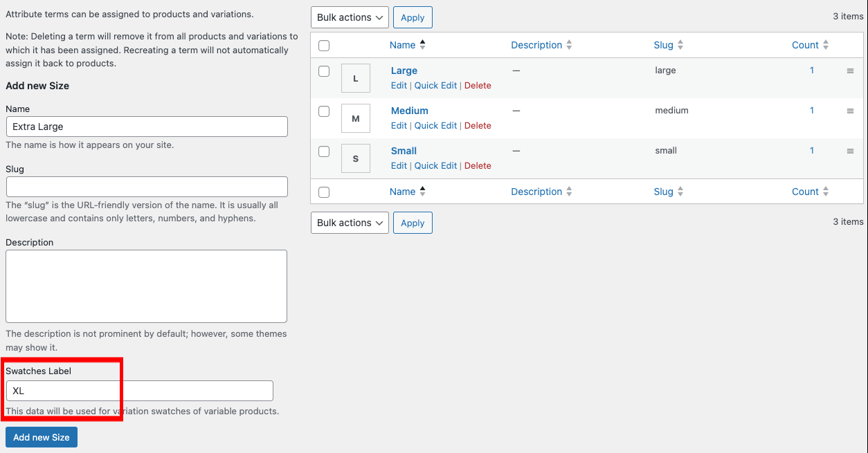Image resolution: width=868 pixels, height=453 pixels.
Task: Sort the list by Description
Action: 536,44
